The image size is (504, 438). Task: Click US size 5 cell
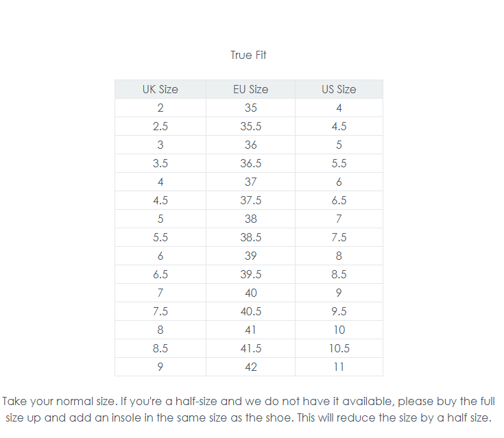click(x=339, y=145)
